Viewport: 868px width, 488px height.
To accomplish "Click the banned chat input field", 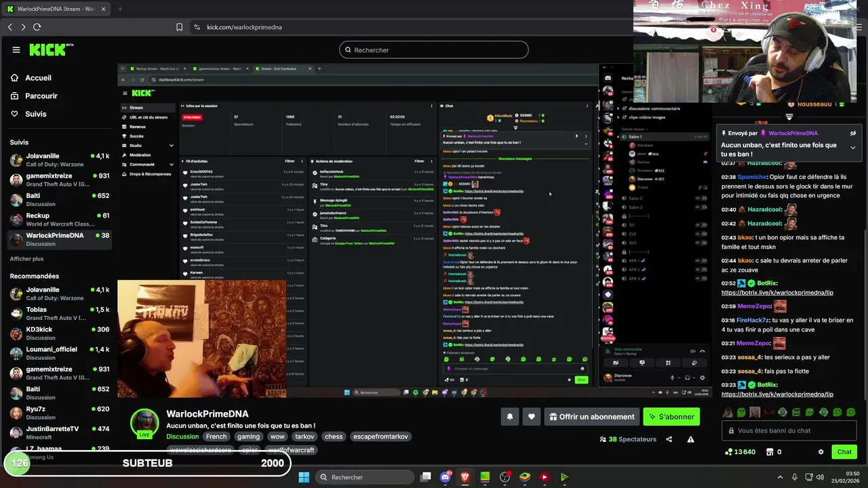I will (790, 430).
